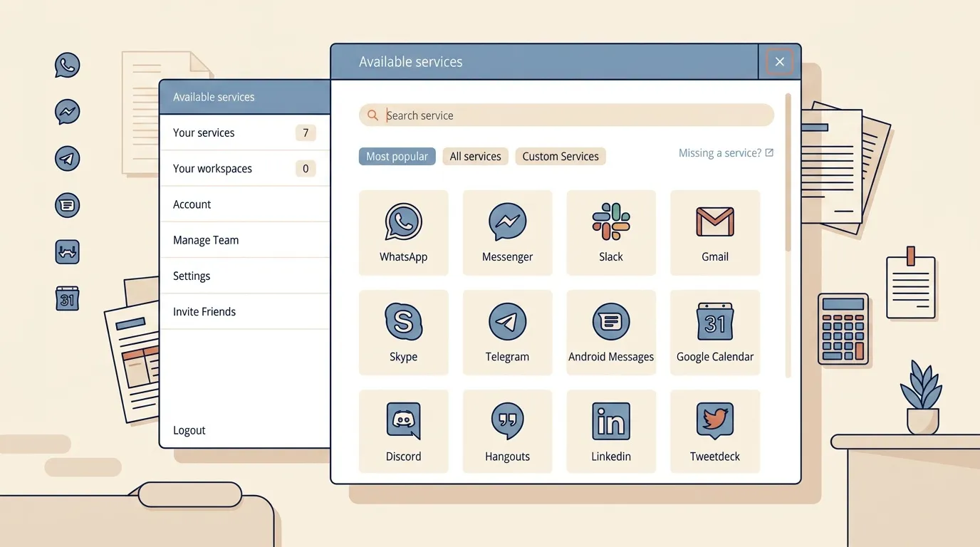980x547 pixels.
Task: Switch to Messenger in the left icon strip
Action: coord(67,112)
